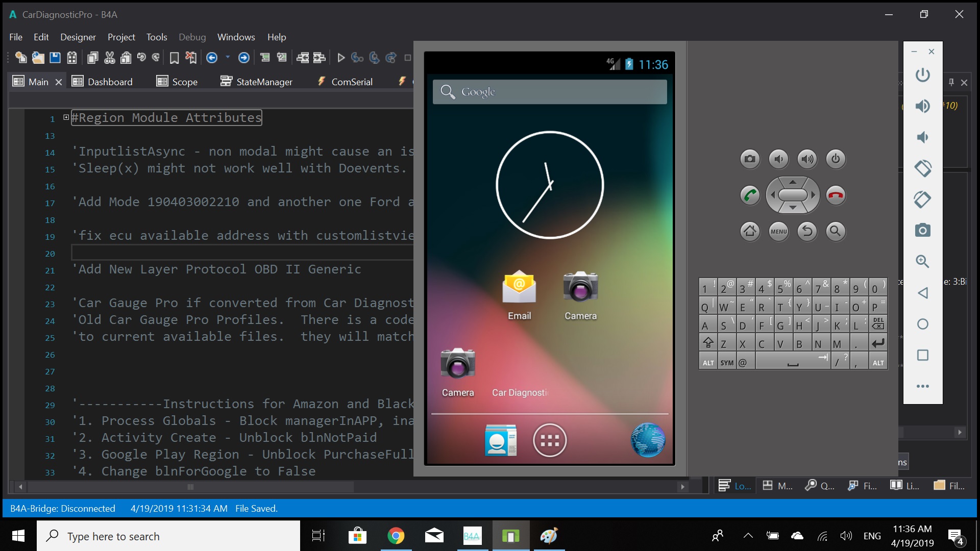Expand the Region Module Attributes block
Screen dimensions: 980x551
66,117
